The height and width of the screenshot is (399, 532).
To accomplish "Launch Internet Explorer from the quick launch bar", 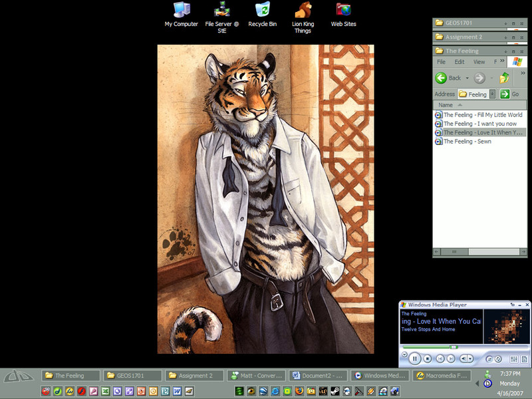I will pyautogui.click(x=275, y=391).
